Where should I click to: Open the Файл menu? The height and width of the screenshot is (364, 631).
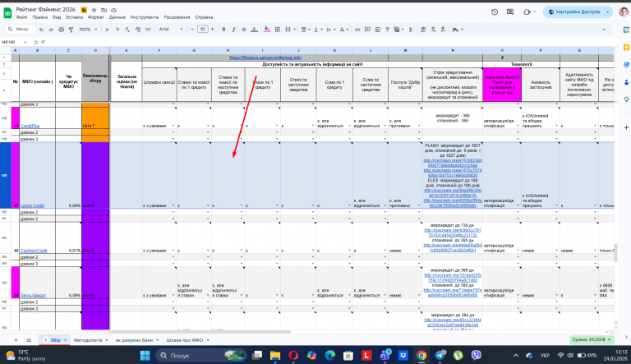click(21, 17)
